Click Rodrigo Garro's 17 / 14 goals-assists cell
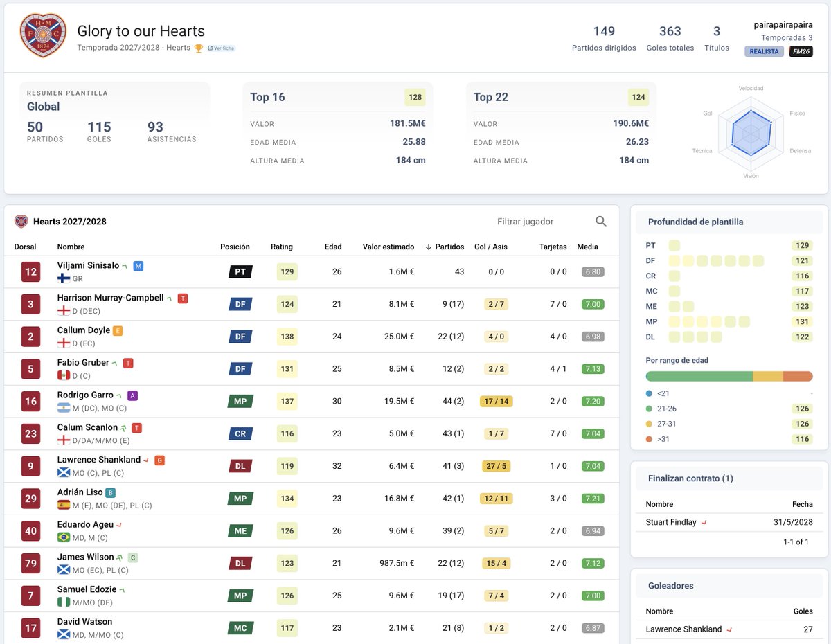Viewport: 831px width, 644px height. [x=496, y=402]
